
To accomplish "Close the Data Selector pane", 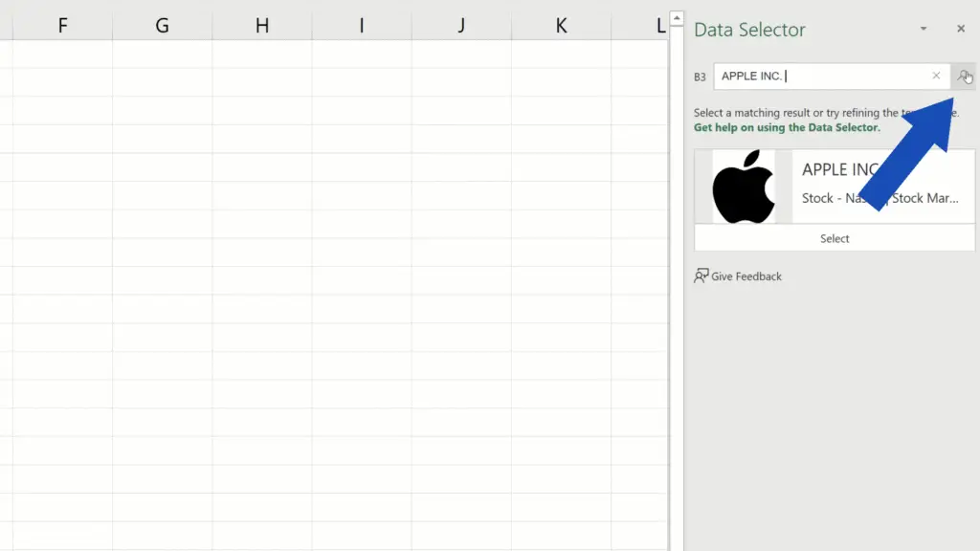I will click(x=961, y=29).
